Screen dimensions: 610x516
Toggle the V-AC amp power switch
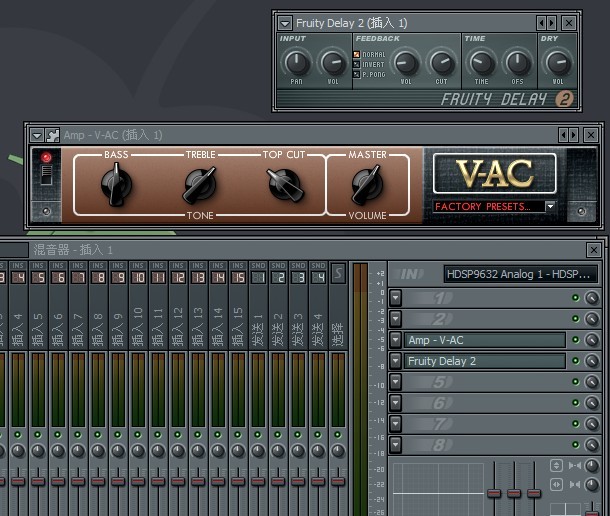47,175
